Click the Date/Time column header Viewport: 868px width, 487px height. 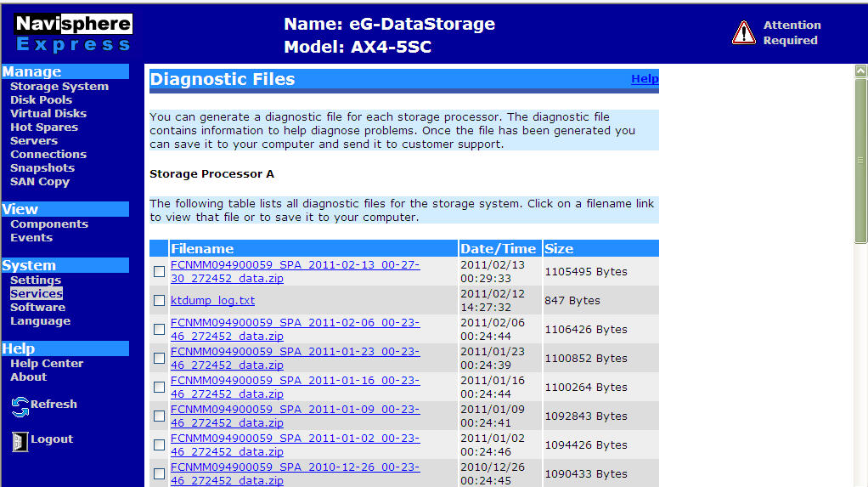tap(500, 248)
